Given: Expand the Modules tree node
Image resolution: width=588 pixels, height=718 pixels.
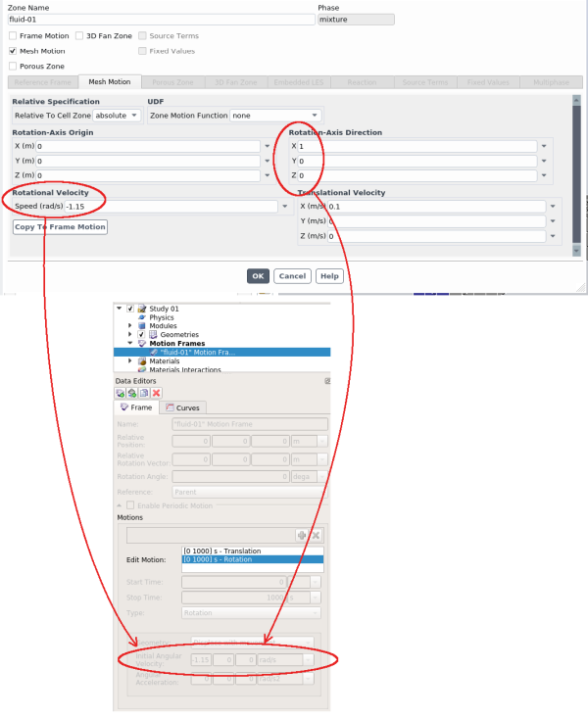Looking at the screenshot, I should [x=130, y=325].
